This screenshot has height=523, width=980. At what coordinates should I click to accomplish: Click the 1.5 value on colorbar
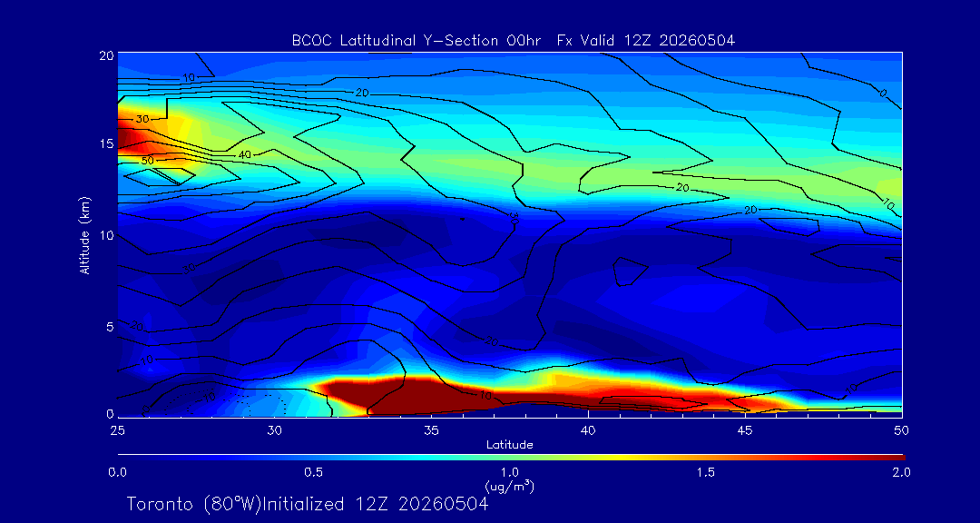pos(706,472)
